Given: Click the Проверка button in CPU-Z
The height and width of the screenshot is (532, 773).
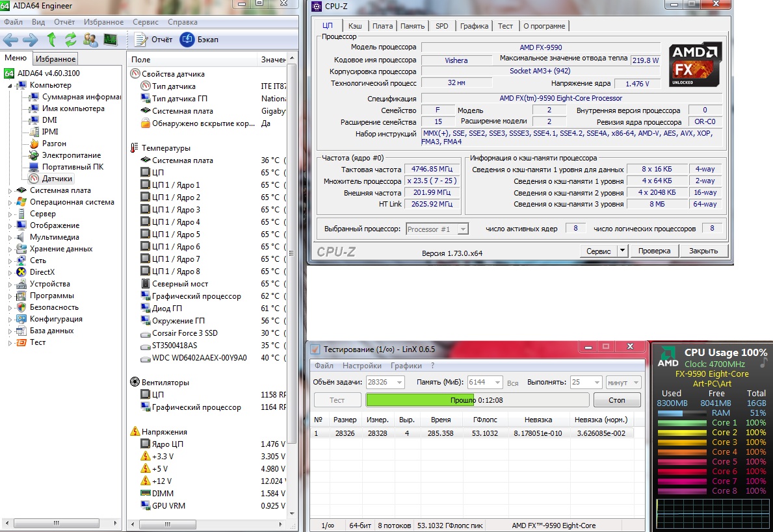Looking at the screenshot, I should (x=654, y=251).
